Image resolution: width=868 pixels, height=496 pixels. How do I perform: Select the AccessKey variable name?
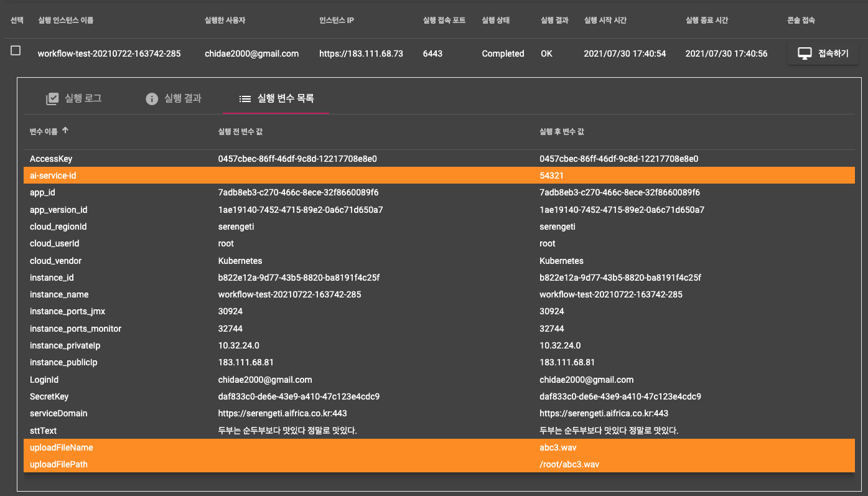[51, 159]
